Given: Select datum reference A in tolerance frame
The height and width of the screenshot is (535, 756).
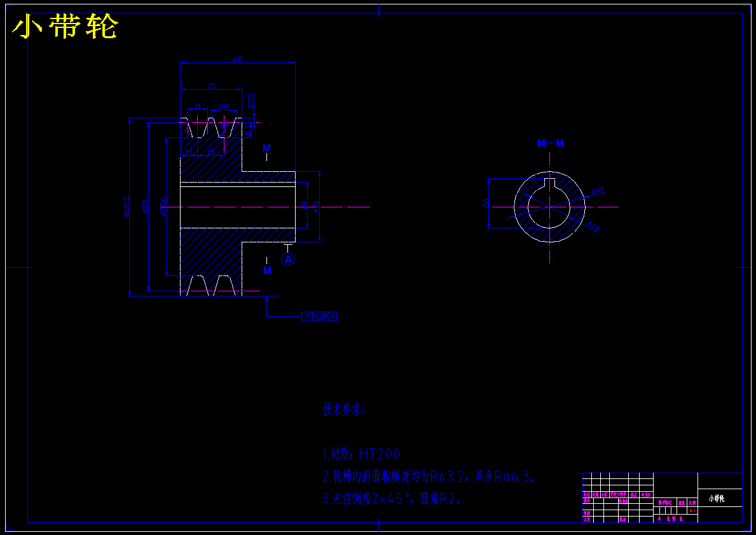Looking at the screenshot, I should click(333, 316).
